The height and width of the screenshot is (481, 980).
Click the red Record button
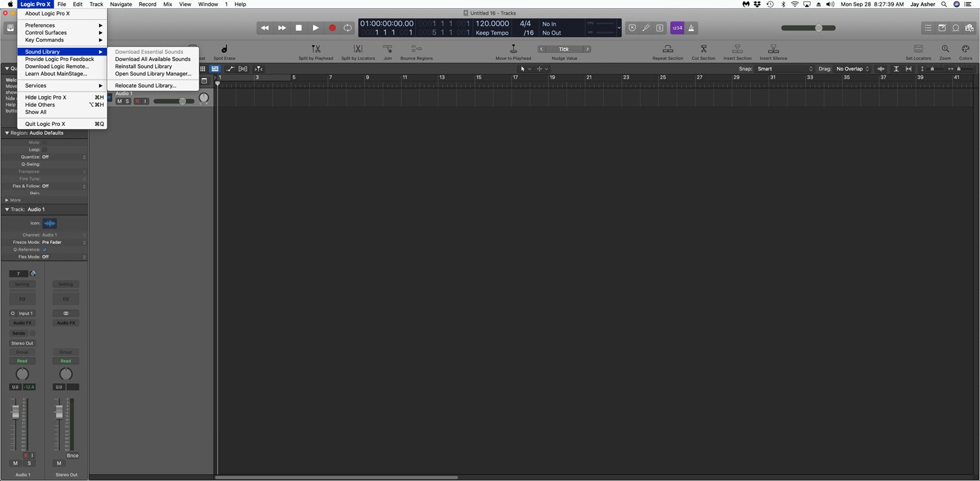coord(332,27)
